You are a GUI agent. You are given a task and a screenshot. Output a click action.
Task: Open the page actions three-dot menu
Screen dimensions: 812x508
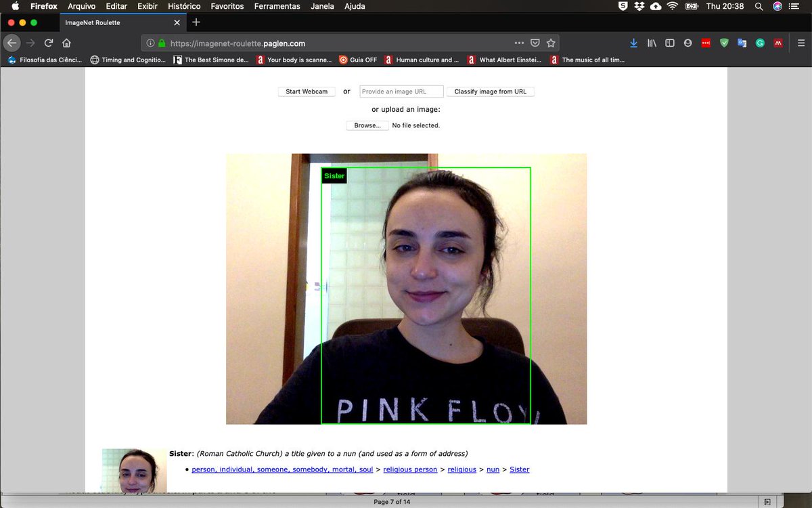point(519,43)
